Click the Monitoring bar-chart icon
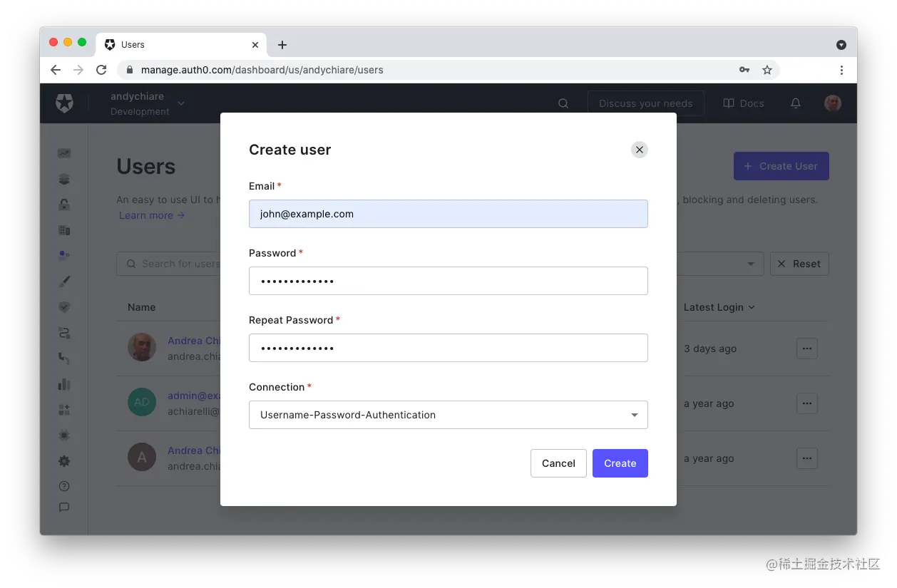This screenshot has width=897, height=588. [x=64, y=384]
